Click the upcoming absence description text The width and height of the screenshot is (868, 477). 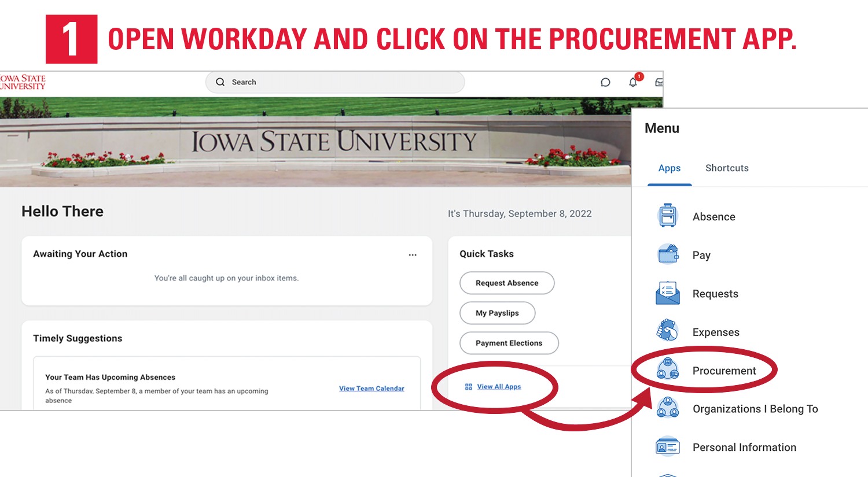click(157, 395)
